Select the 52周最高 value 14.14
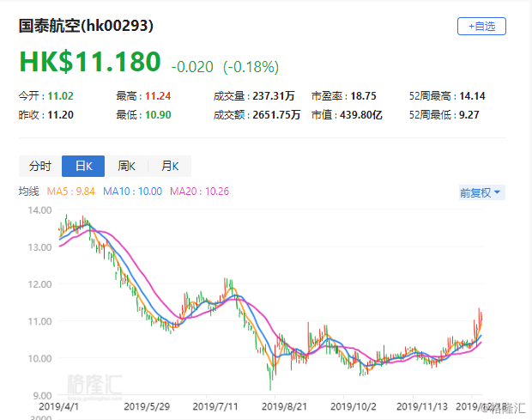Screen dimensions: 532x420 click(472, 96)
